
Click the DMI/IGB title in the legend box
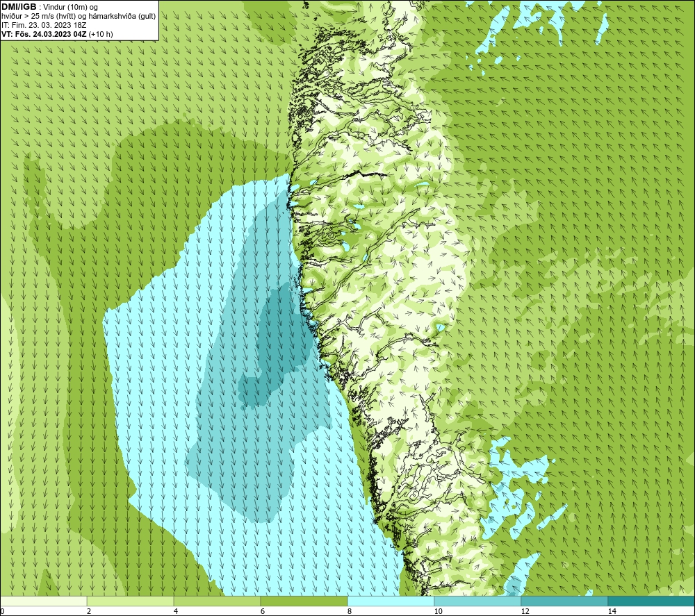point(19,7)
